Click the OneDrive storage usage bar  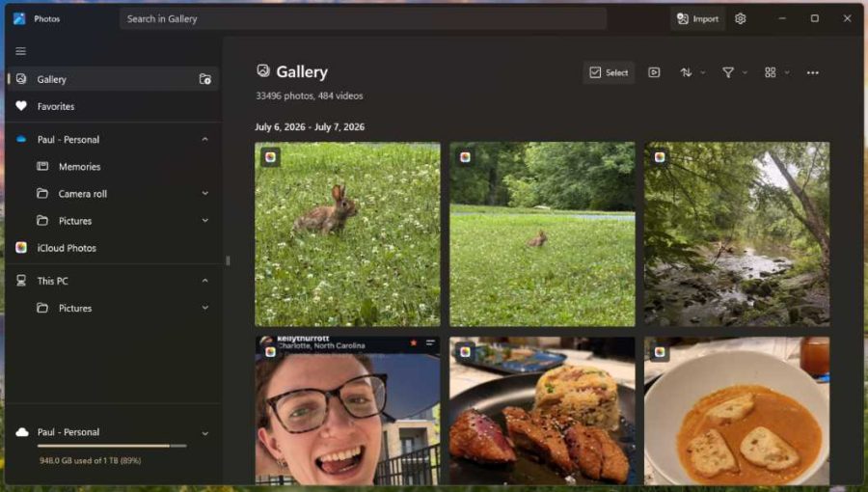[x=112, y=446]
